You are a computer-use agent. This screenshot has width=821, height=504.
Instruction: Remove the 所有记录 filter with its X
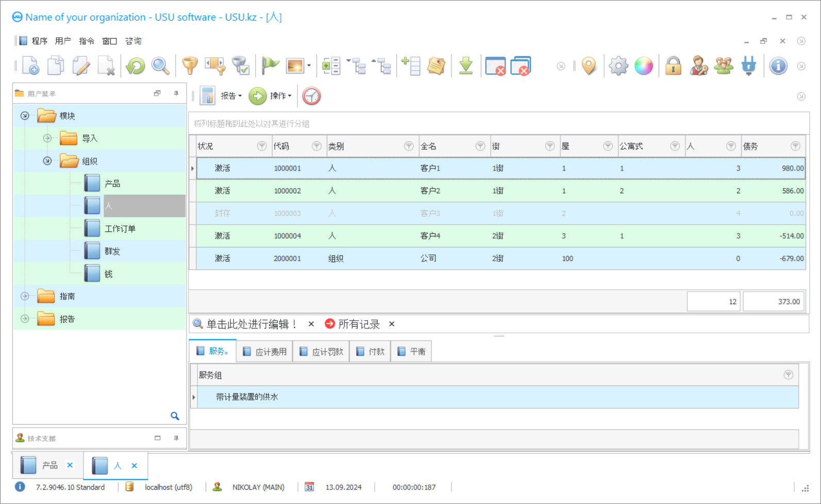pos(392,324)
